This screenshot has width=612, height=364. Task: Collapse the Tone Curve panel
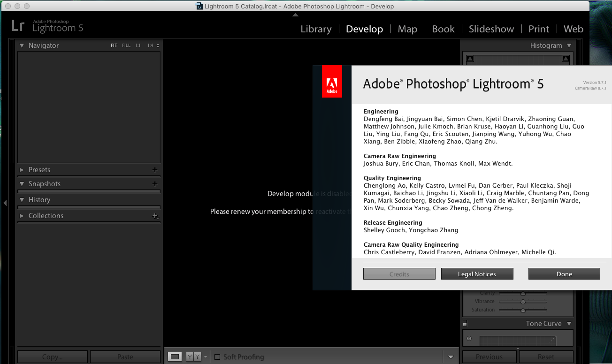pyautogui.click(x=569, y=324)
